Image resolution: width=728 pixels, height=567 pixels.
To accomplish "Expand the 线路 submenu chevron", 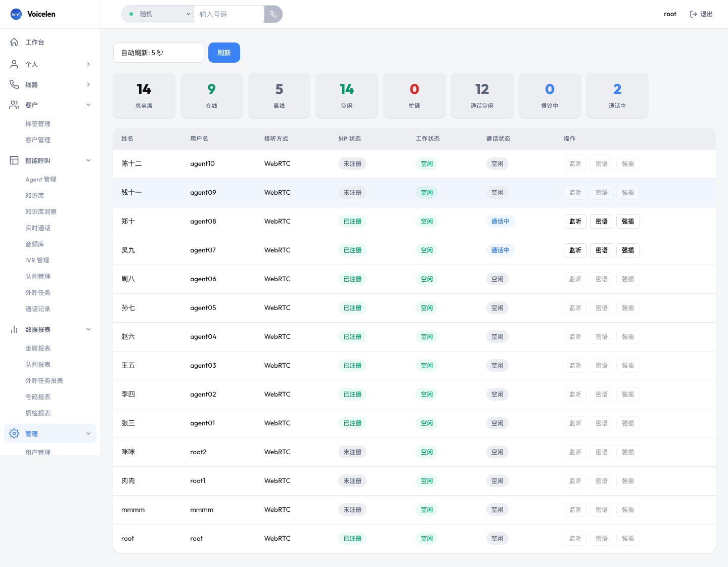I will tap(88, 84).
